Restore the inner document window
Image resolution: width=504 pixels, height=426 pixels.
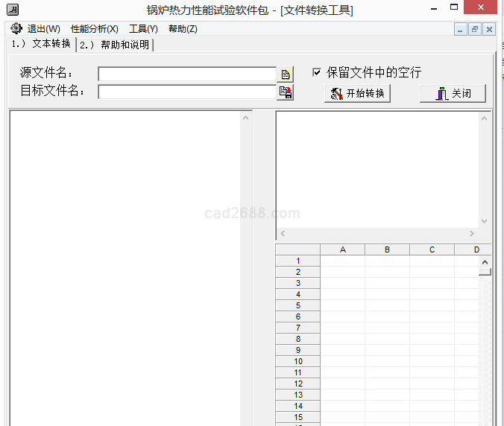(475, 30)
